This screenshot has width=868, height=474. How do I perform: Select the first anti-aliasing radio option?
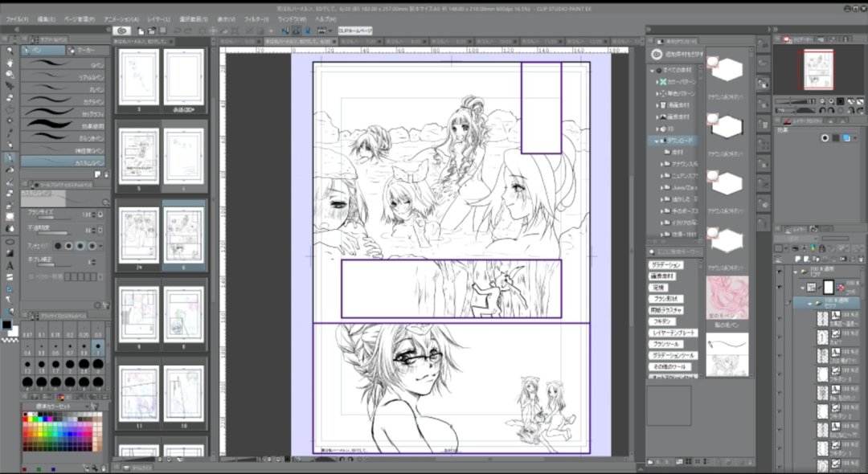point(58,246)
